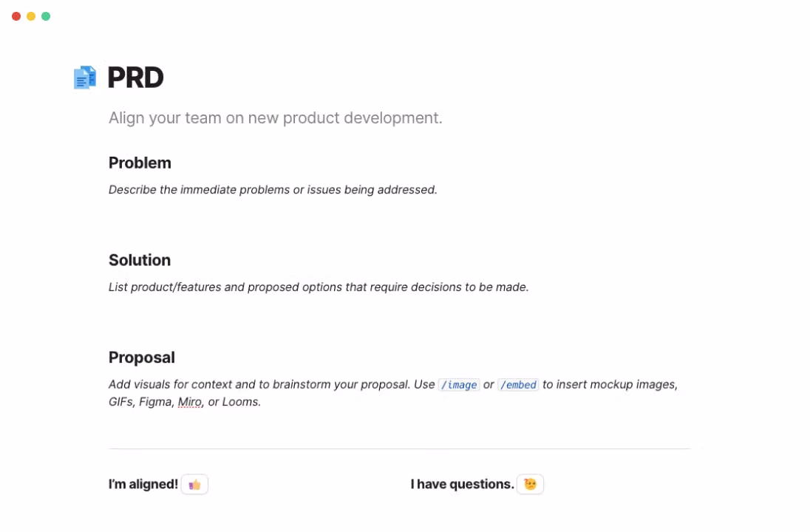Click the blue PRD document icon
This screenshot has width=810, height=532.
[x=85, y=78]
